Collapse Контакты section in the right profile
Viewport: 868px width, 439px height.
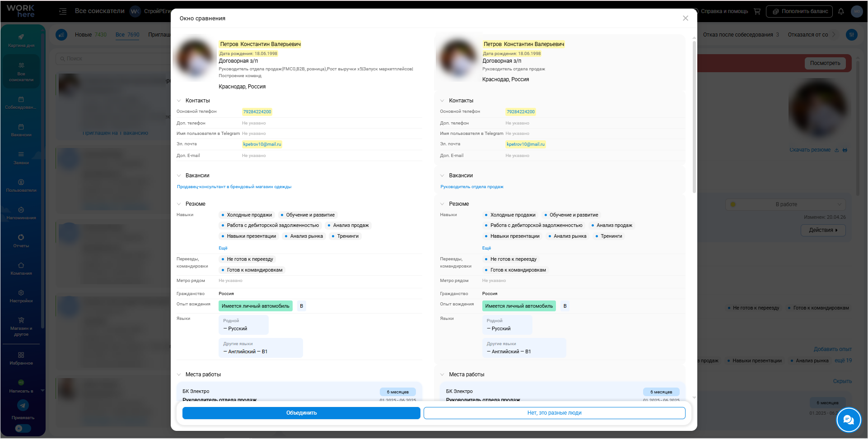442,101
